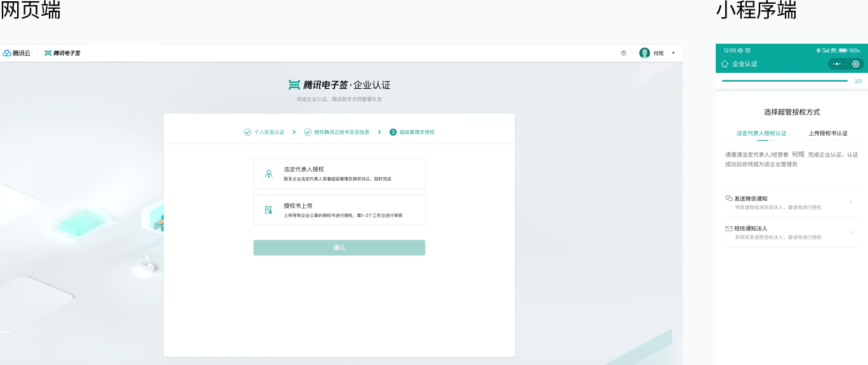Click the arrow before 超级管理员授权 step
868x365 pixels.
point(379,132)
